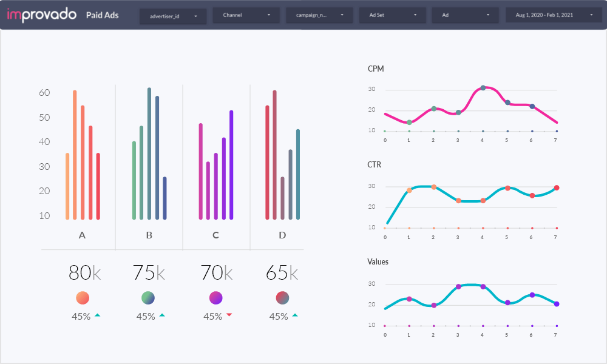607x364 pixels.
Task: Click the purple gradient circle under 70k
Action: (x=215, y=298)
